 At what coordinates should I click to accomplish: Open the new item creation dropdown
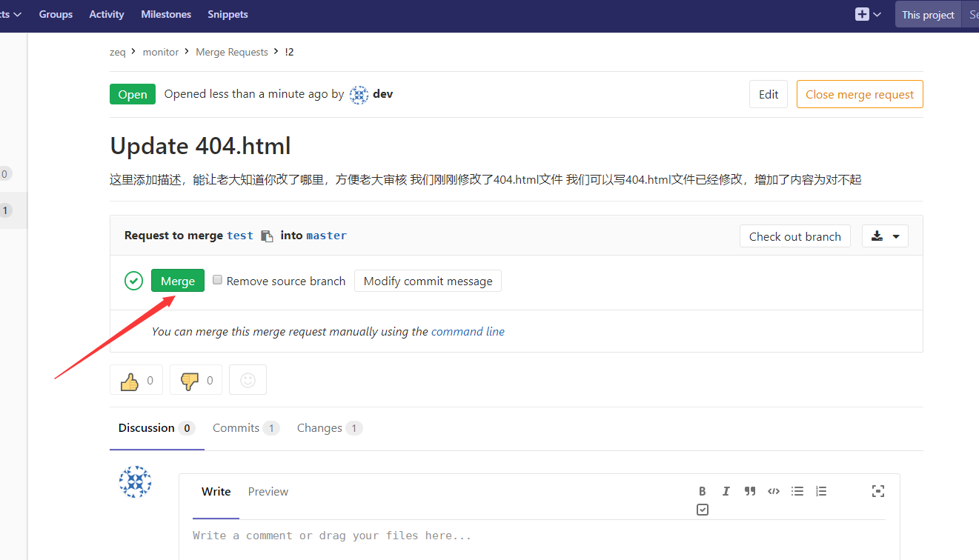(867, 14)
